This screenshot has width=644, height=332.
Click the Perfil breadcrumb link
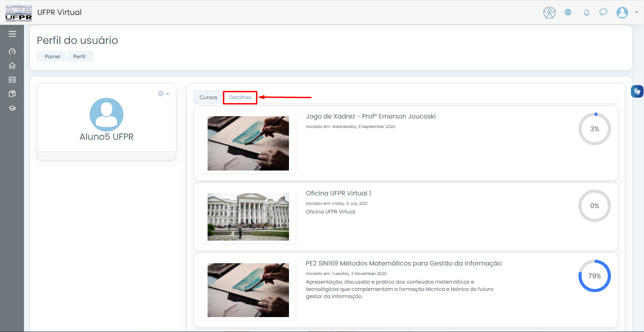(x=79, y=57)
